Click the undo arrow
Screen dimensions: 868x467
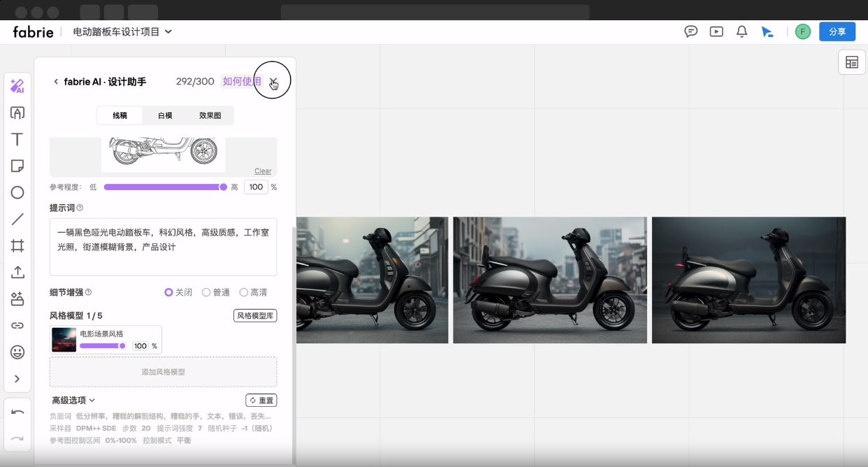coord(17,412)
